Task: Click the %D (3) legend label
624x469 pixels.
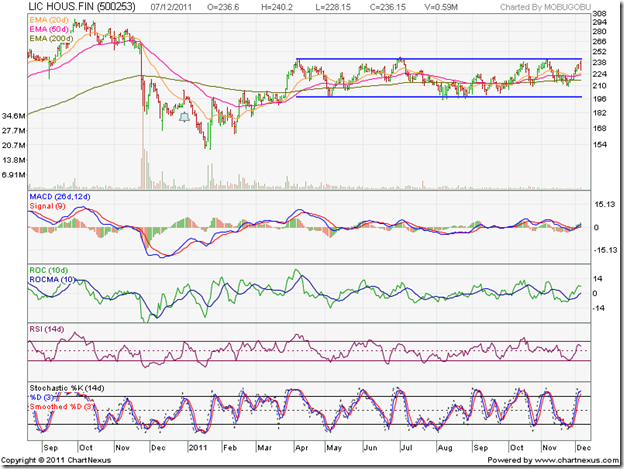Action: (x=41, y=397)
